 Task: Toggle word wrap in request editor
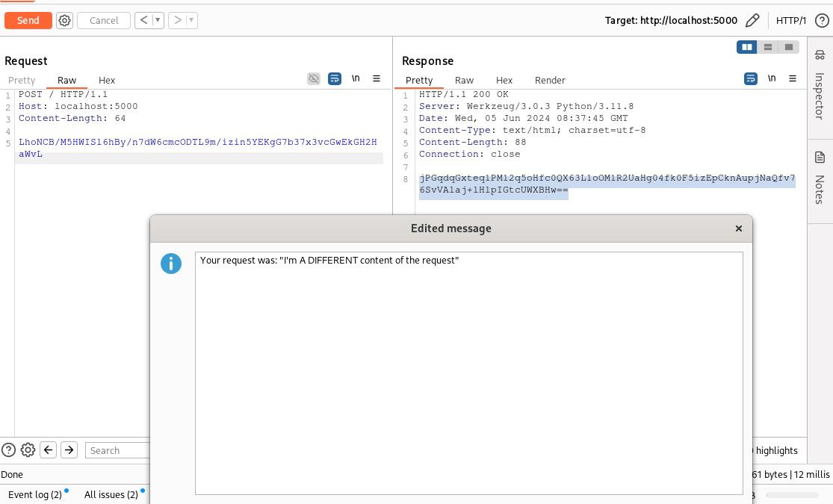coord(335,78)
